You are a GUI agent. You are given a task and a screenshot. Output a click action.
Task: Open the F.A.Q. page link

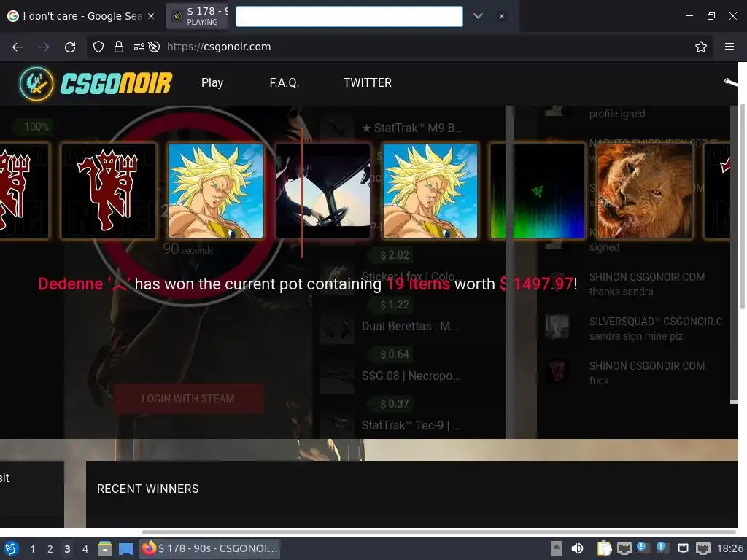[x=284, y=83]
